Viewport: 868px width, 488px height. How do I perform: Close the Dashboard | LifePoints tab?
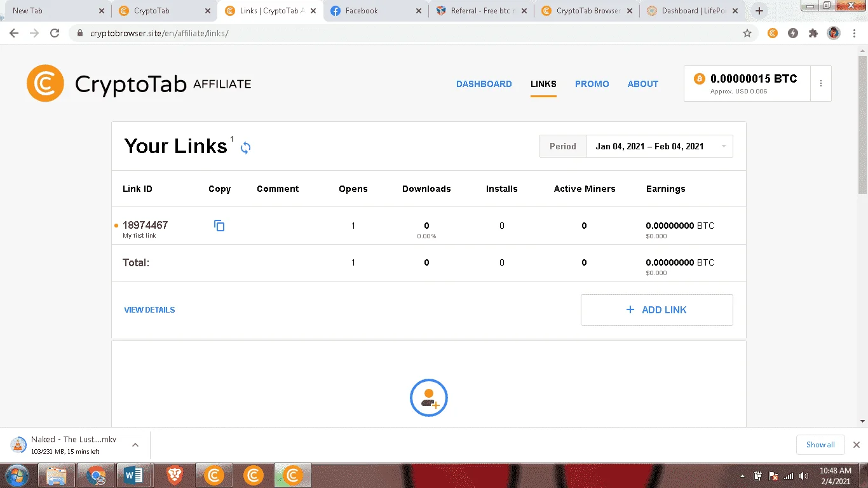(736, 11)
